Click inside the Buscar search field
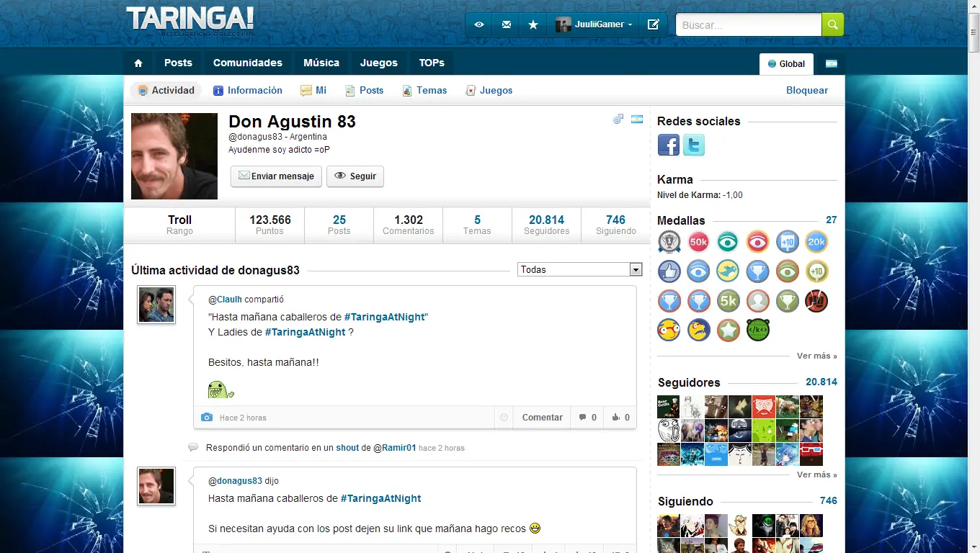The image size is (980, 553). [x=749, y=24]
